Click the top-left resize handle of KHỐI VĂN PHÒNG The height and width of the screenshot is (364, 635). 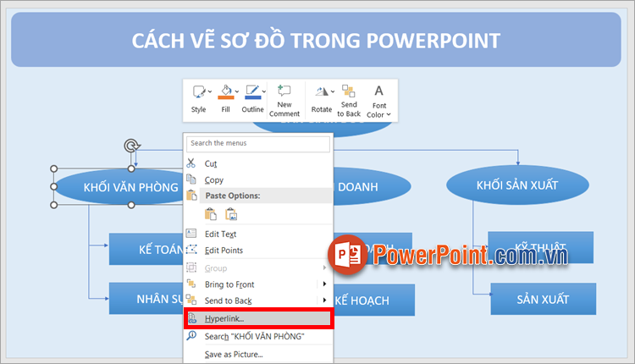(54, 168)
